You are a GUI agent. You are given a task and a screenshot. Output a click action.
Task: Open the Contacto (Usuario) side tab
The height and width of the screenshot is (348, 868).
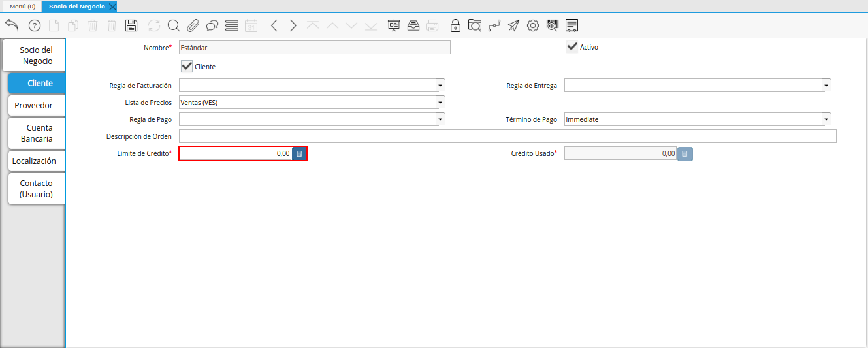coord(37,189)
